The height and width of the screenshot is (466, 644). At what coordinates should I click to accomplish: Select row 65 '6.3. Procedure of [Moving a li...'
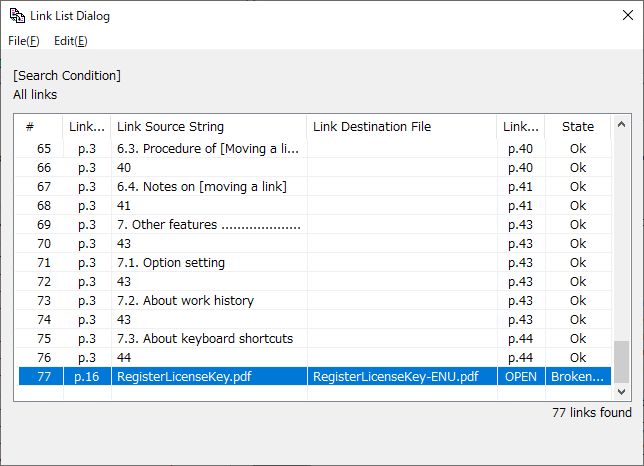[x=313, y=149]
